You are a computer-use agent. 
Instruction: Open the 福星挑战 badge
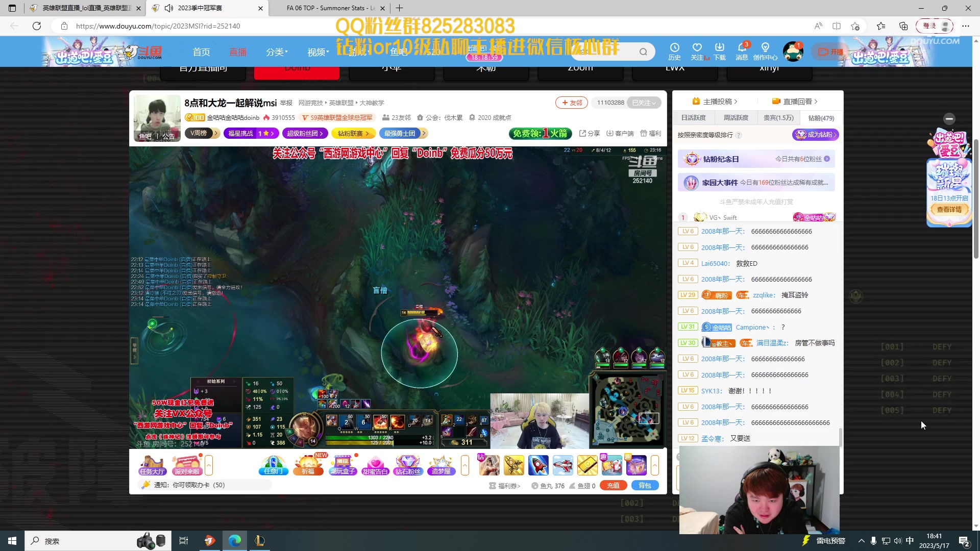(x=251, y=133)
